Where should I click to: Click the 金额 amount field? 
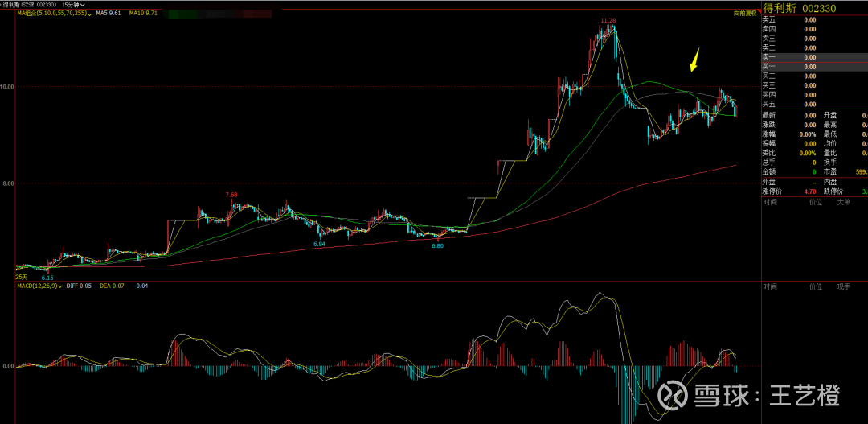[790, 172]
